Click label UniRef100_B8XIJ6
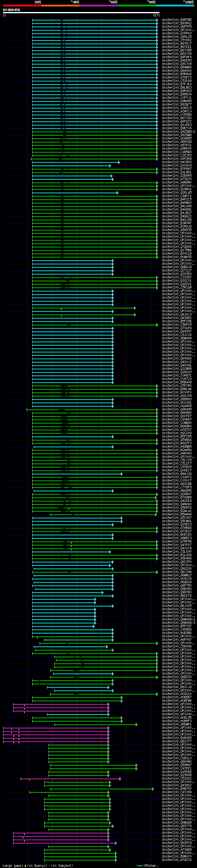The height and width of the screenshot is (868, 197). tap(177, 687)
